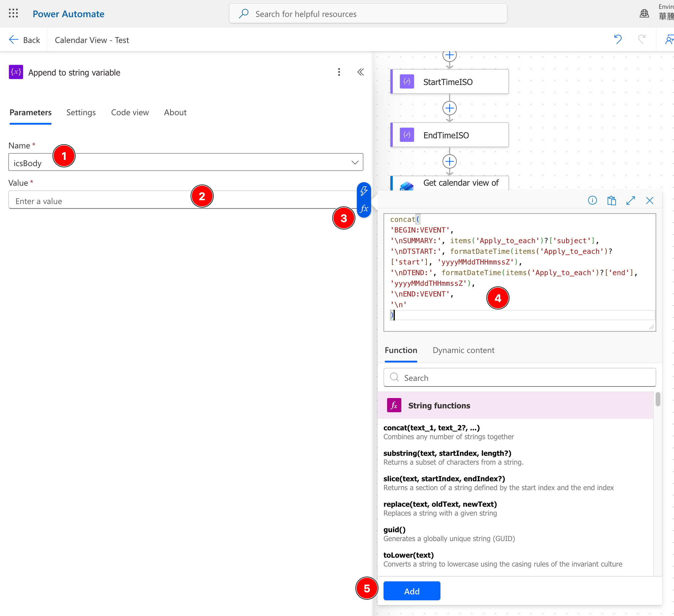Open the dynamic content lightning icon

364,191
